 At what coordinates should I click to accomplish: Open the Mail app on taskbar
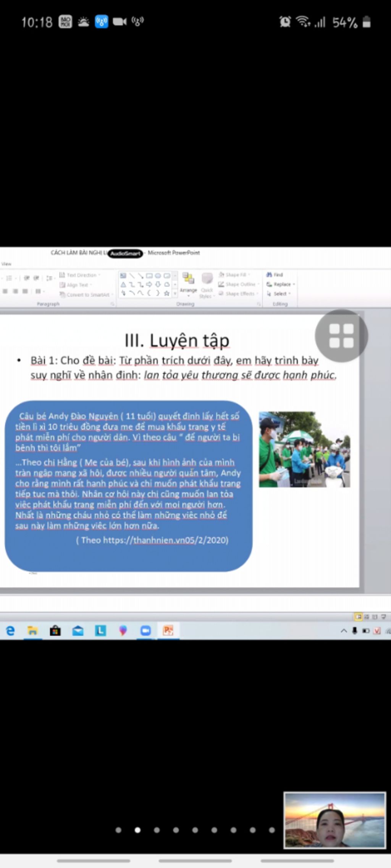78,631
